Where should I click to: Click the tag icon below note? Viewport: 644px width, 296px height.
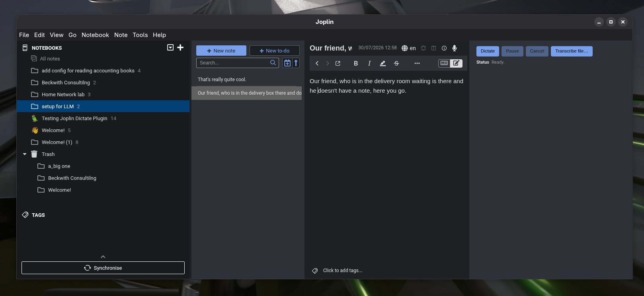point(315,271)
